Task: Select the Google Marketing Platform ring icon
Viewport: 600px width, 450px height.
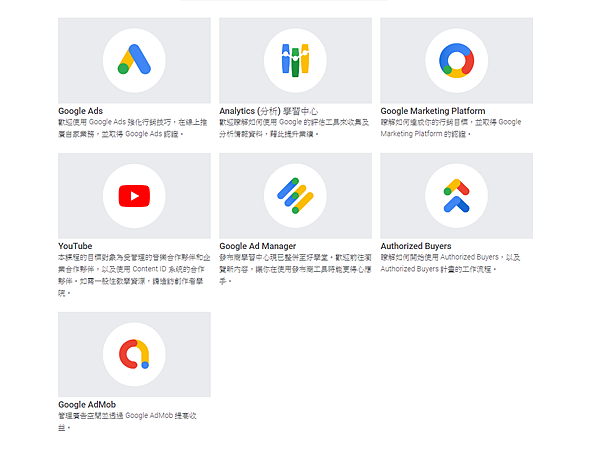Action: pos(457,60)
